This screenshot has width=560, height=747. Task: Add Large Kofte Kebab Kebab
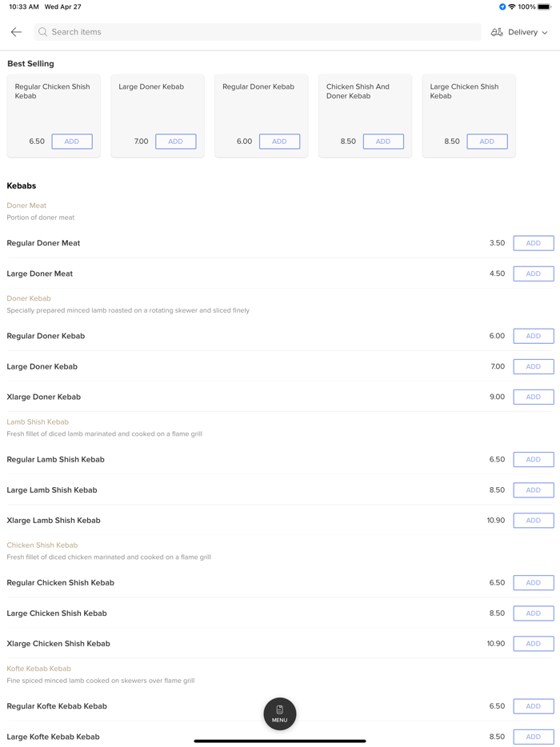pyautogui.click(x=534, y=737)
